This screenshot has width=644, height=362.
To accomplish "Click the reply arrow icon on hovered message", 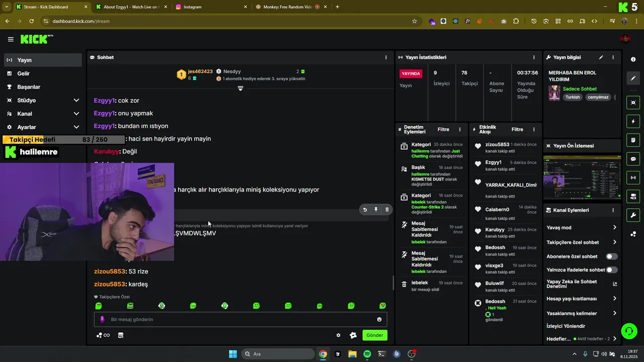I will coord(365,210).
